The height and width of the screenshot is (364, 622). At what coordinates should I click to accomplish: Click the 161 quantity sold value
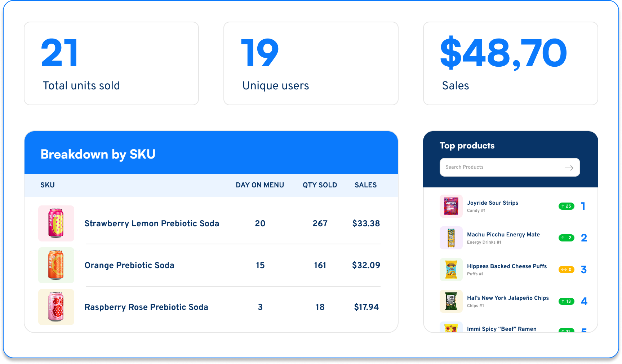point(320,265)
